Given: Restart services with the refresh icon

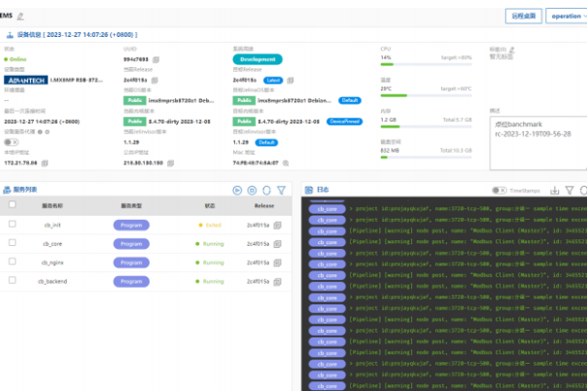Looking at the screenshot, I should point(266,191).
